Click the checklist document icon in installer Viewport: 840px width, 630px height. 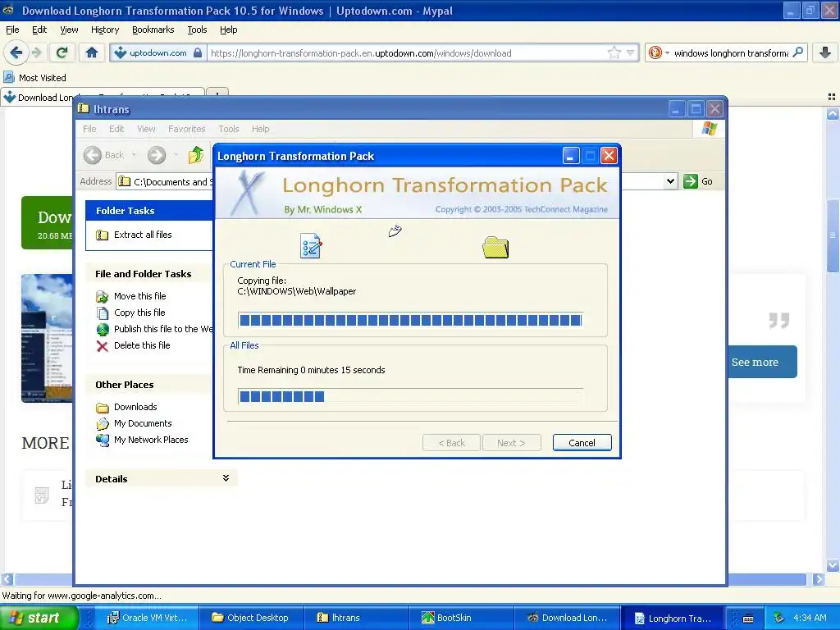tap(311, 246)
